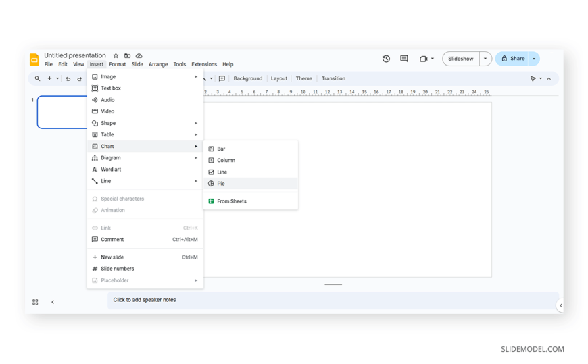
Task: Click the Share button
Action: [512, 59]
